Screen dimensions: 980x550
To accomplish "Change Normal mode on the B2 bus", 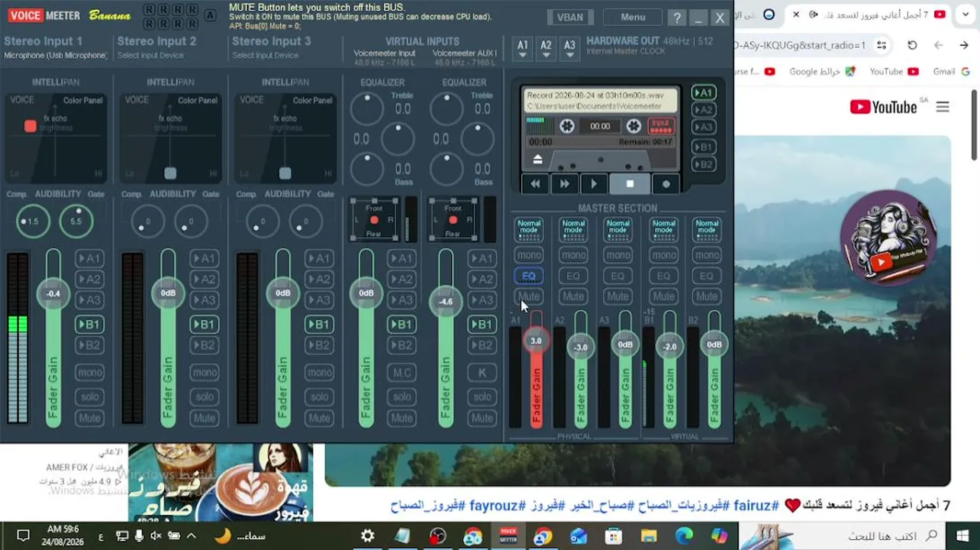I will 707,229.
